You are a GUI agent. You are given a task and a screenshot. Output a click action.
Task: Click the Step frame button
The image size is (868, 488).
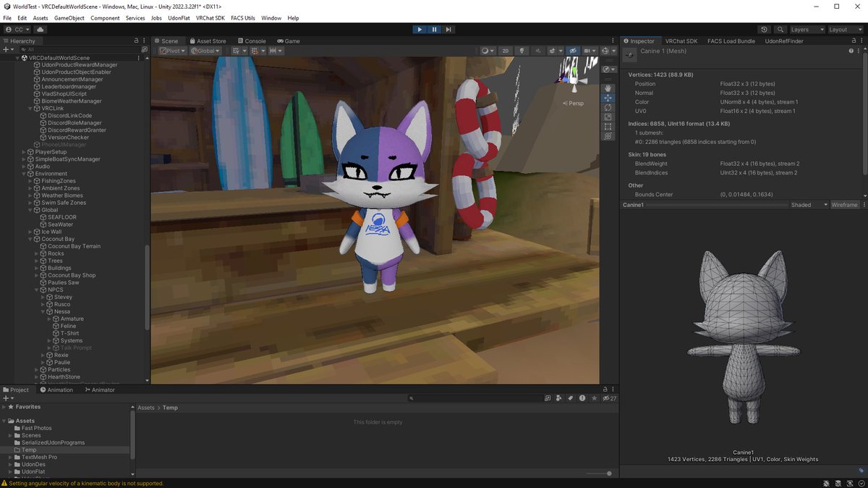point(448,30)
